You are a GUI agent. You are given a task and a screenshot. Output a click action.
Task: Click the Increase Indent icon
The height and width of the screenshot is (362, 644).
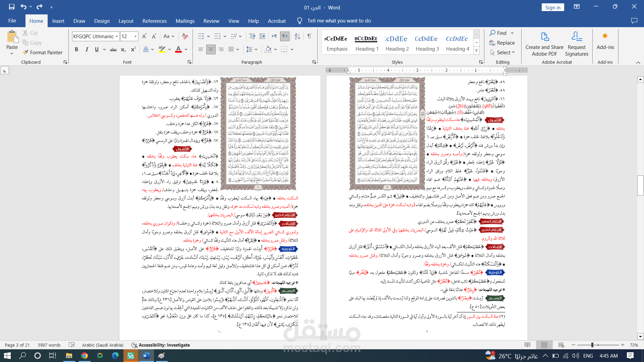coord(262,36)
